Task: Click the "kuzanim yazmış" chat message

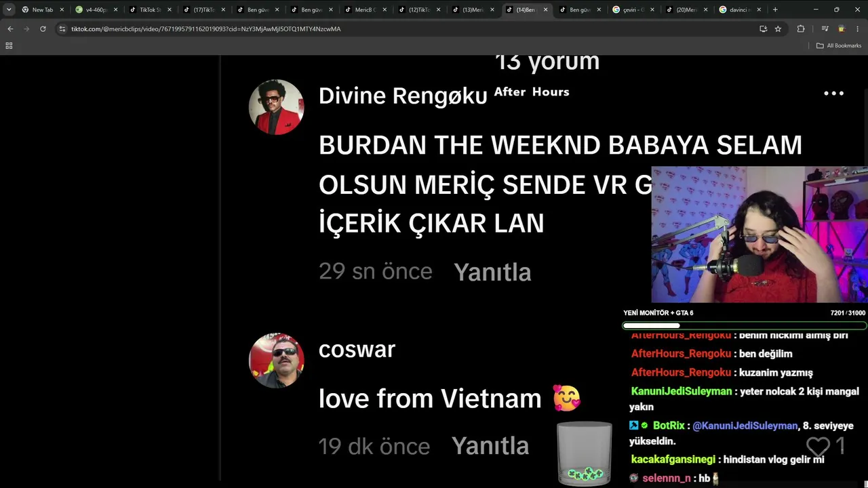Action: tap(776, 373)
